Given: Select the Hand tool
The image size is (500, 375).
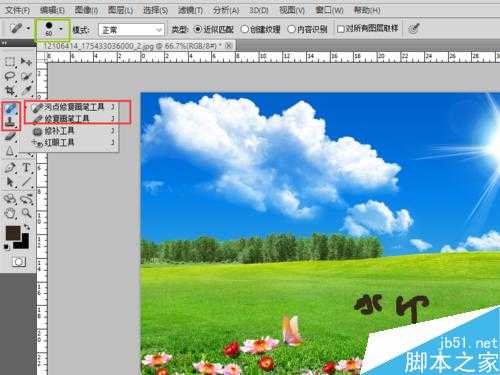Looking at the screenshot, I should (x=10, y=213).
